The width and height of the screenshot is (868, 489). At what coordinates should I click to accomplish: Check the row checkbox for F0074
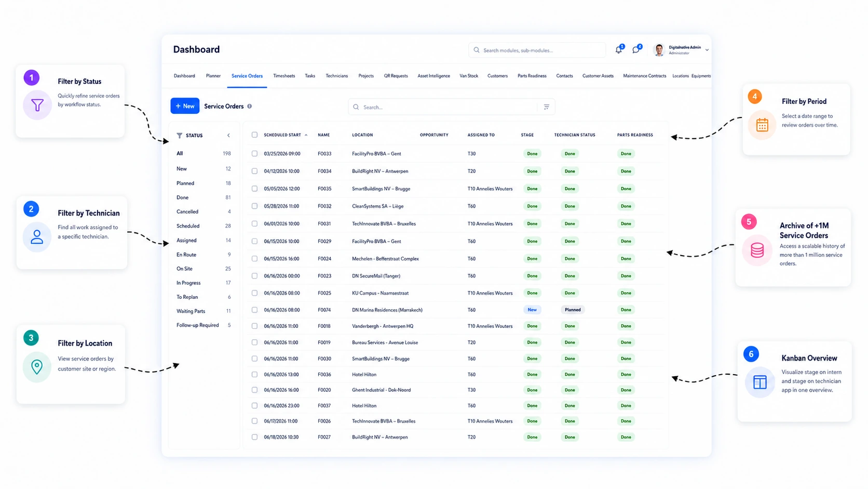coord(254,310)
